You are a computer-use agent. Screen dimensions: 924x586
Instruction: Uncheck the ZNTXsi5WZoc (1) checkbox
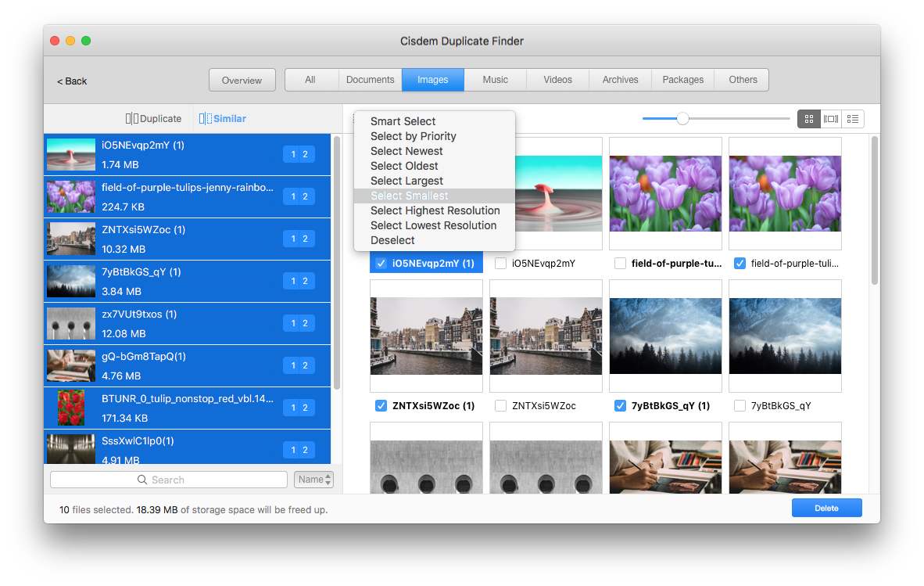(381, 405)
